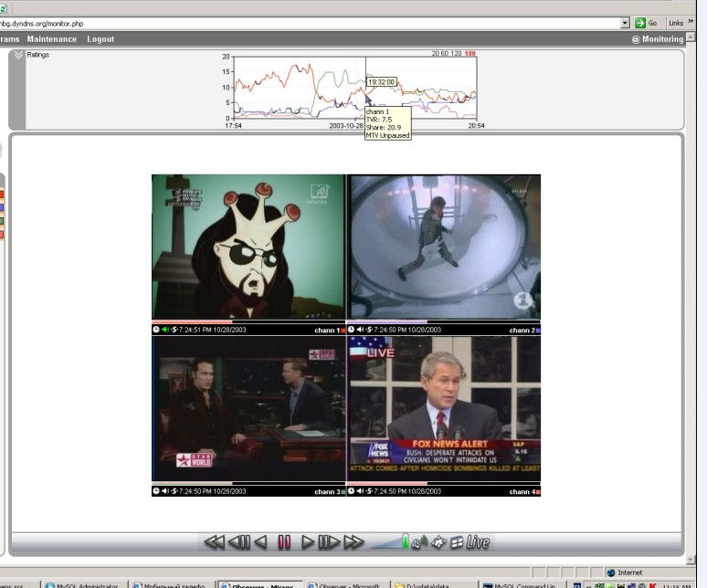This screenshot has height=588, width=707.
Task: Expand the Links toolbar chevron
Action: 691,21
